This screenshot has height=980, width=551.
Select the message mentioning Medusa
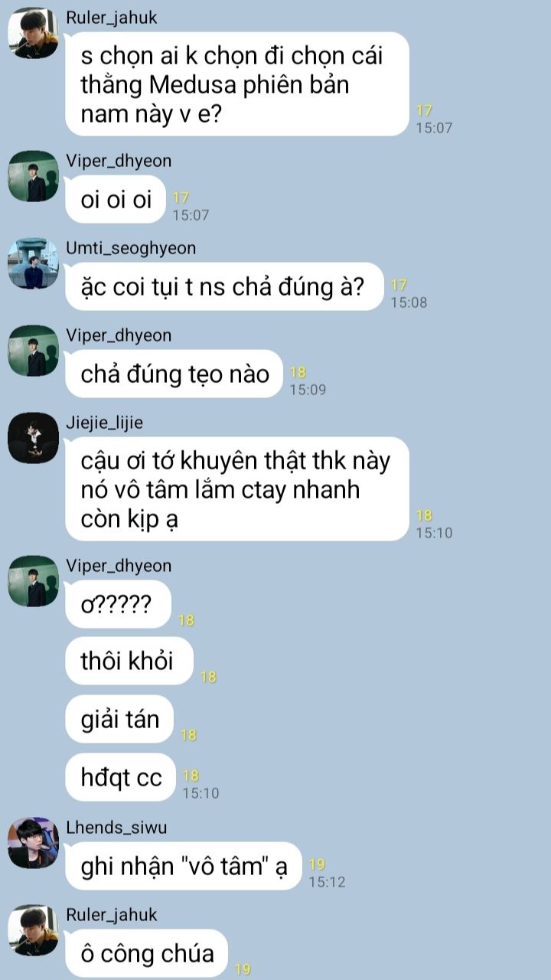click(237, 84)
